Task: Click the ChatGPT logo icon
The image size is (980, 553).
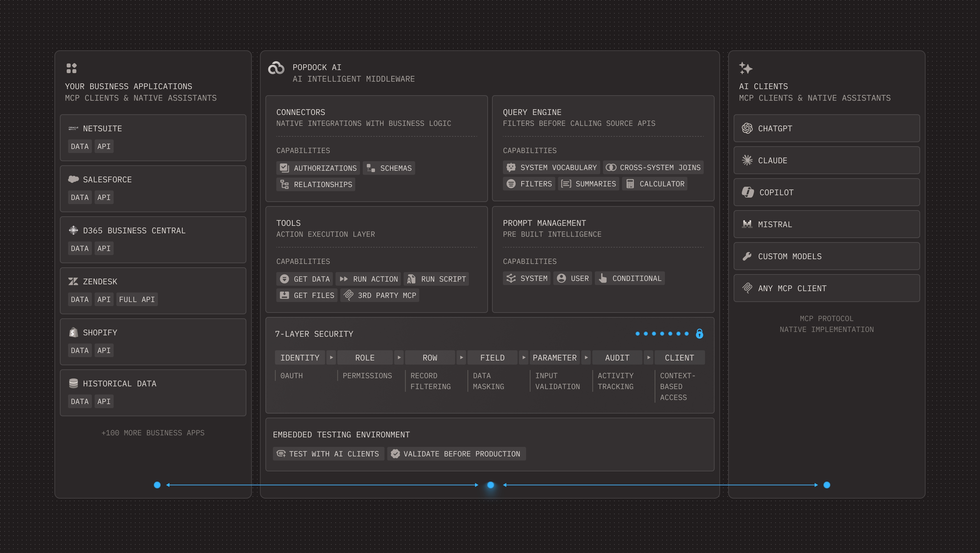Action: [747, 129]
